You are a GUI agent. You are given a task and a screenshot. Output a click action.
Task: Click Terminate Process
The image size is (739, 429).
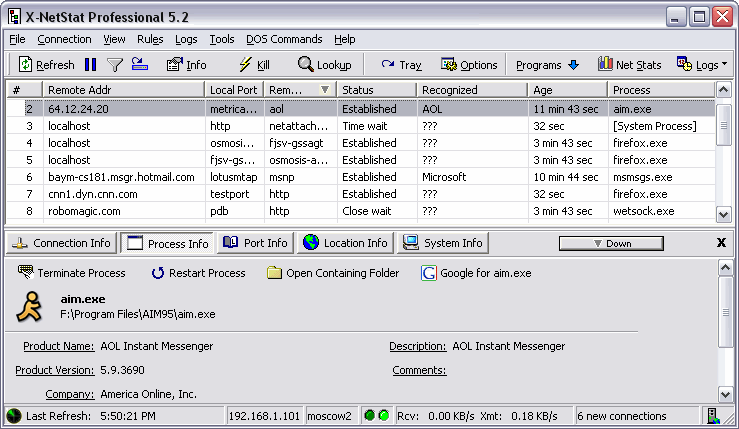72,273
